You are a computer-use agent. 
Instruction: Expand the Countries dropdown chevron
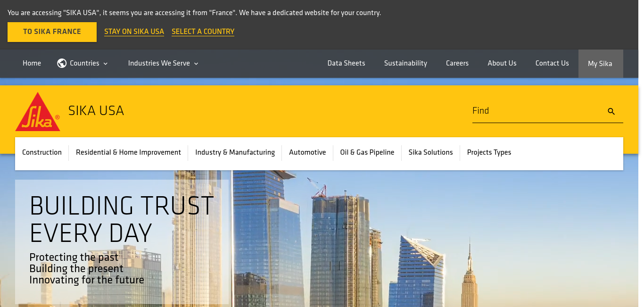click(106, 64)
